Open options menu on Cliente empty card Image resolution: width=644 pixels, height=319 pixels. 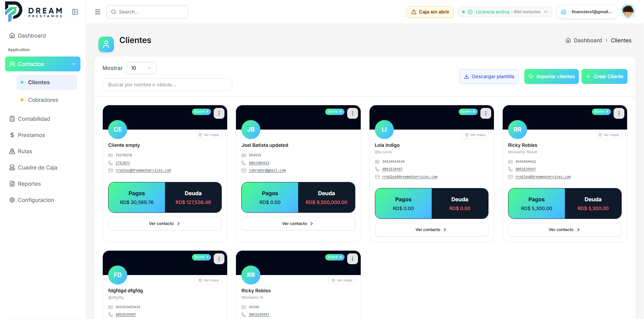click(x=219, y=113)
